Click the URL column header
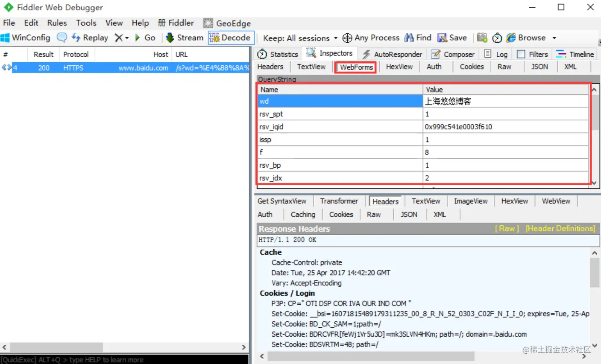The width and height of the screenshot is (601, 364). pyautogui.click(x=211, y=54)
